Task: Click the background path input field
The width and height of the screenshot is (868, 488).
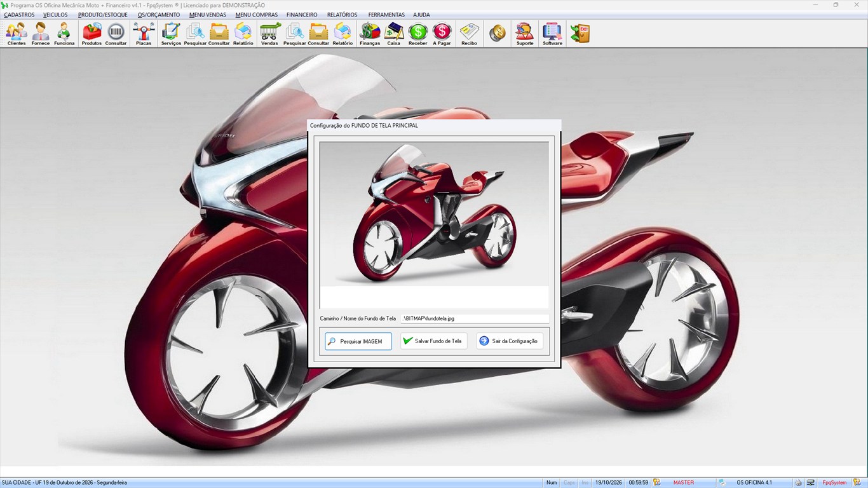Action: click(x=475, y=318)
